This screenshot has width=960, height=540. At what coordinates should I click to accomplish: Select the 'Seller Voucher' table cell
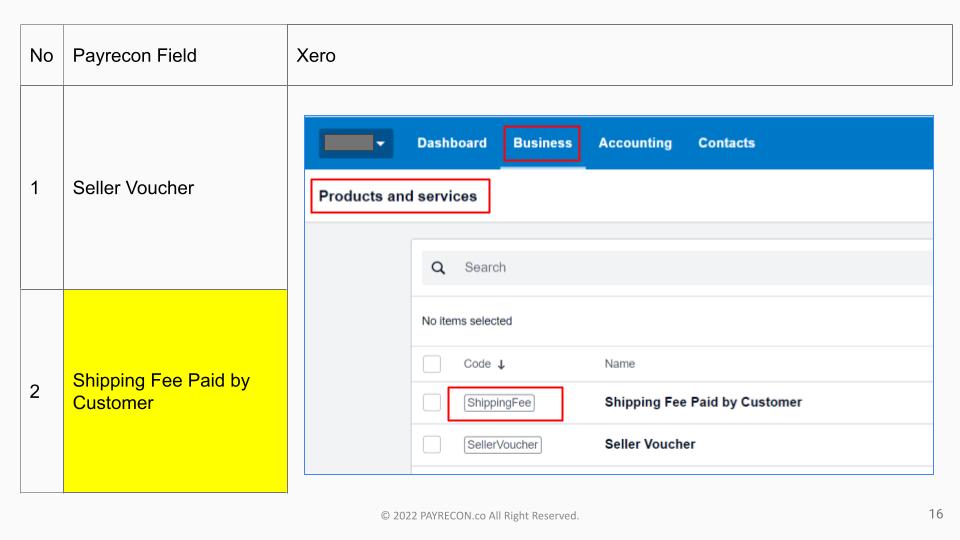click(175, 187)
